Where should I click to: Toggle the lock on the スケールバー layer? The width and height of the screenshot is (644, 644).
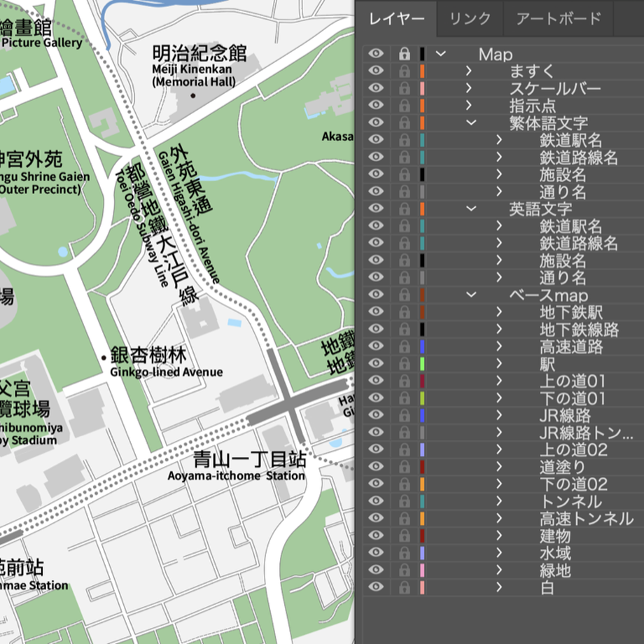click(x=404, y=88)
